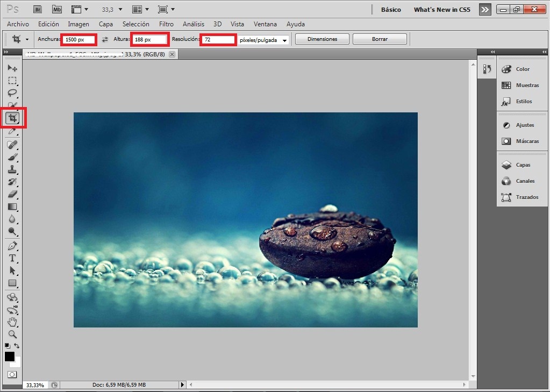Select the Lasso tool

pos(12,93)
